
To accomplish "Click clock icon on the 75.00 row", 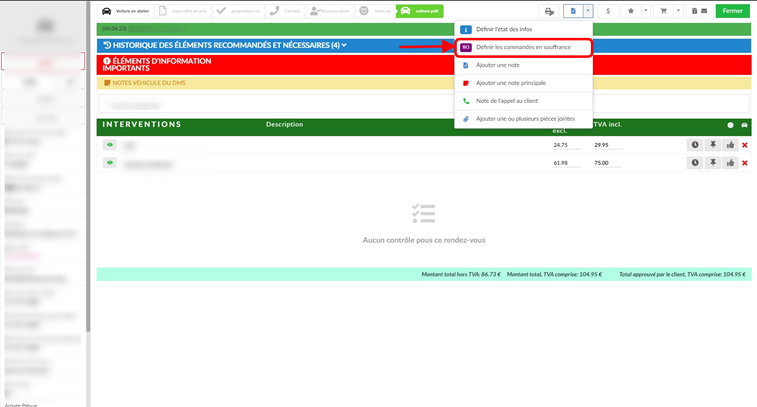I will click(x=695, y=163).
